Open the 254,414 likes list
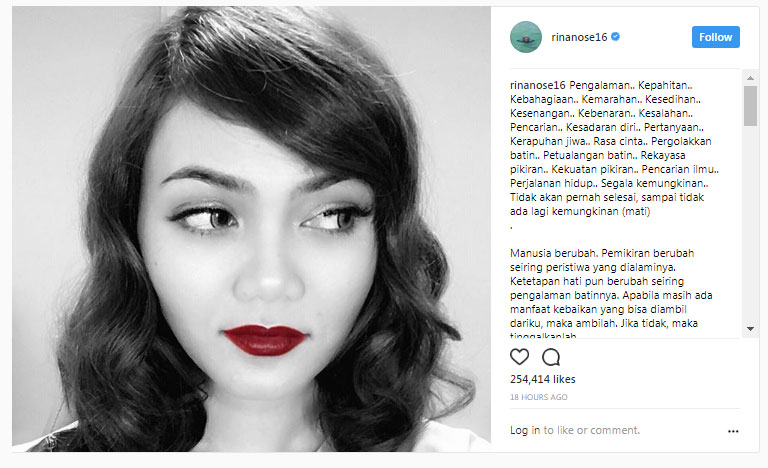The image size is (768, 468). (543, 379)
